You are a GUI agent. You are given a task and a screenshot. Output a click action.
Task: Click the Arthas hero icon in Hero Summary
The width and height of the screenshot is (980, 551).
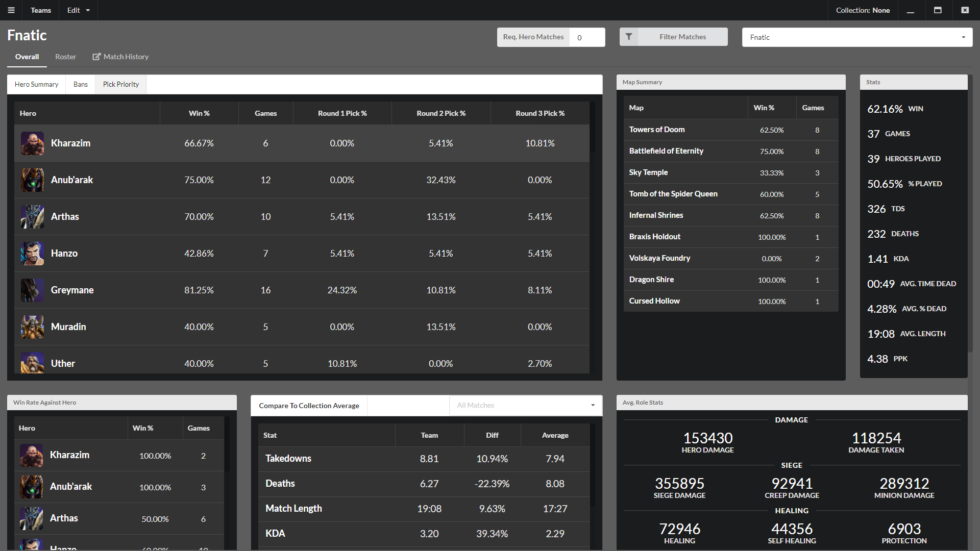[x=33, y=216]
